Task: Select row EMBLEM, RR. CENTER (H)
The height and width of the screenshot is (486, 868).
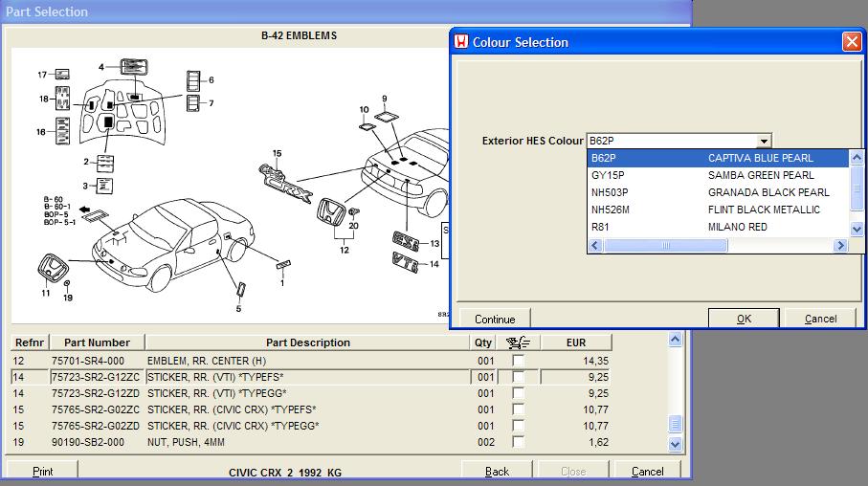Action: pyautogui.click(x=311, y=361)
